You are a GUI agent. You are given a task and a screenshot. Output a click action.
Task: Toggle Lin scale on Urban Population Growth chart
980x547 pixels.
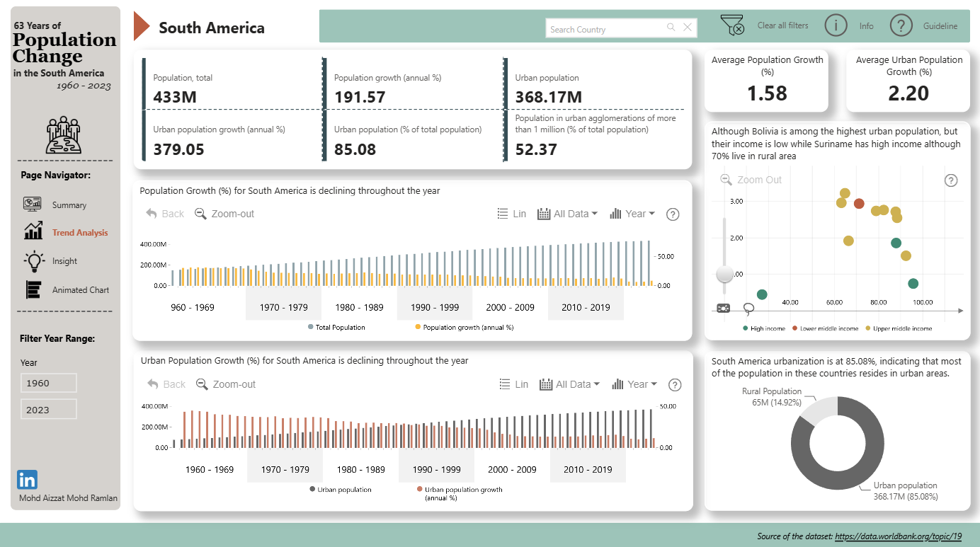click(x=514, y=384)
